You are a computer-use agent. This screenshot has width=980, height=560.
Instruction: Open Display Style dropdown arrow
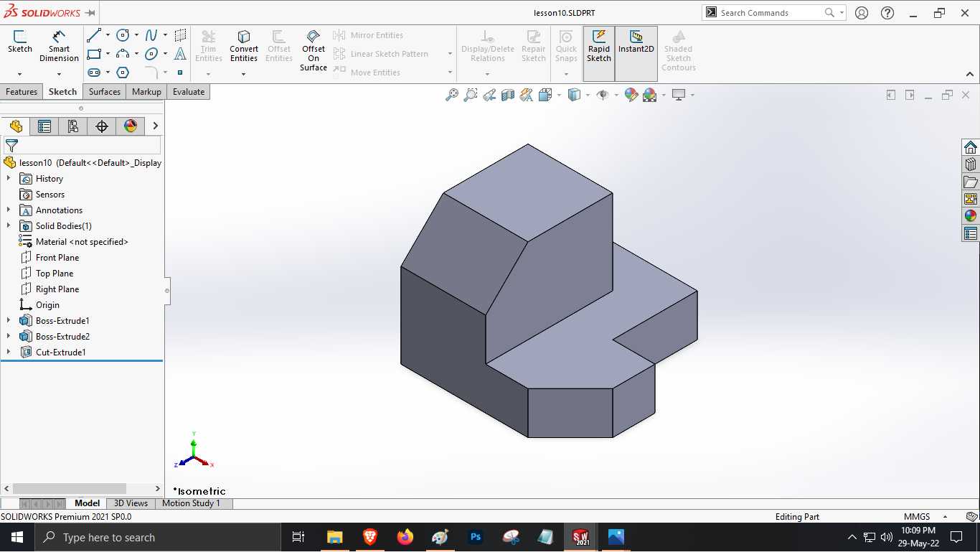click(x=588, y=95)
